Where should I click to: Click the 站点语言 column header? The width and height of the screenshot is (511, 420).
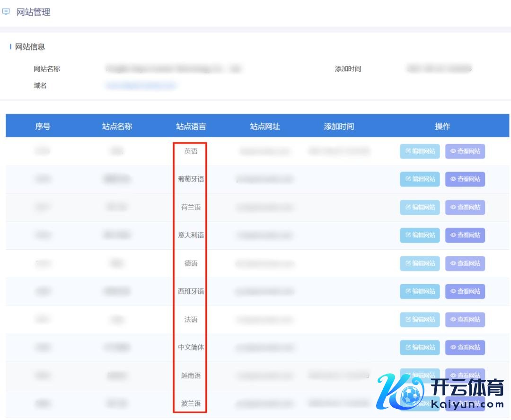191,126
